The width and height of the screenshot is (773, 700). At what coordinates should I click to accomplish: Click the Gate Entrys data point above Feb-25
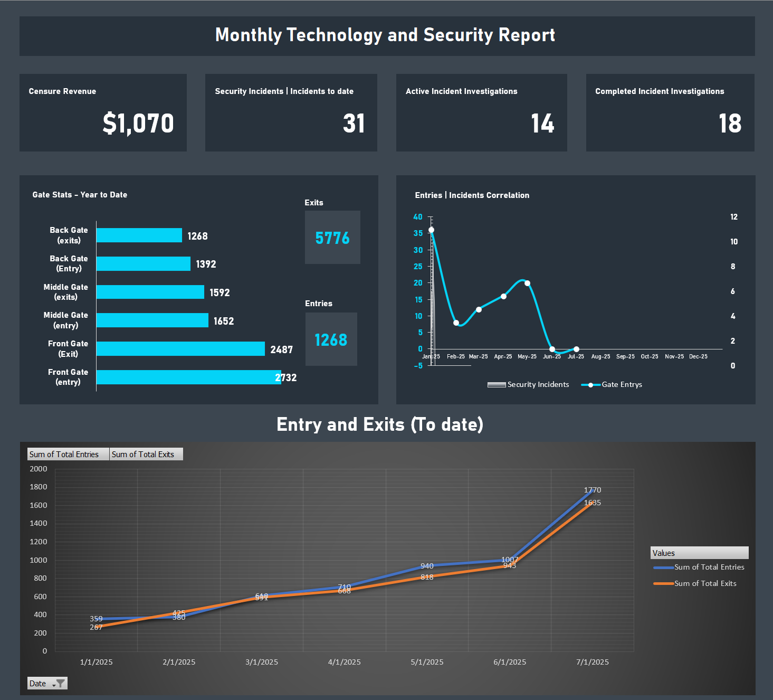pos(456,323)
